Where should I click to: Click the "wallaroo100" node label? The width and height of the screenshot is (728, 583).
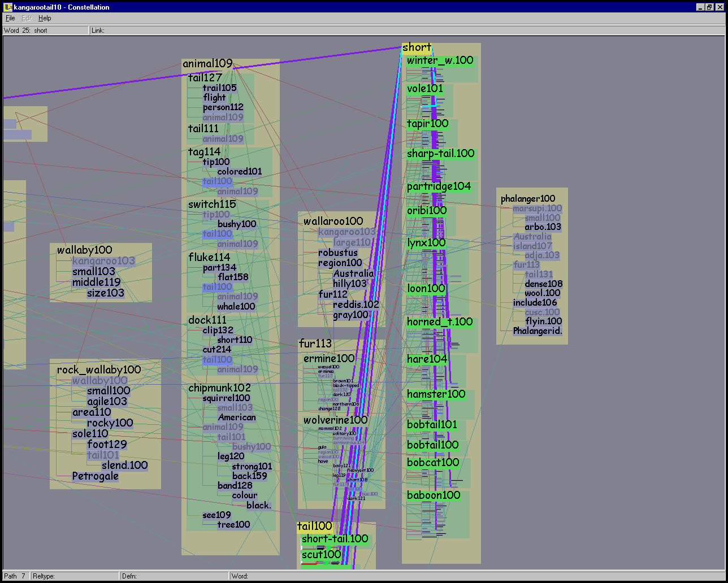click(333, 221)
